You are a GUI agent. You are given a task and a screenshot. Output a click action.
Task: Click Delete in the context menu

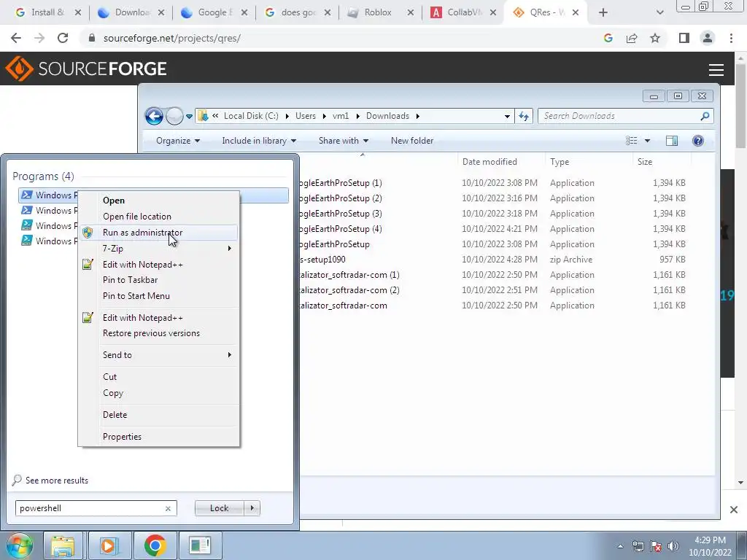point(115,415)
